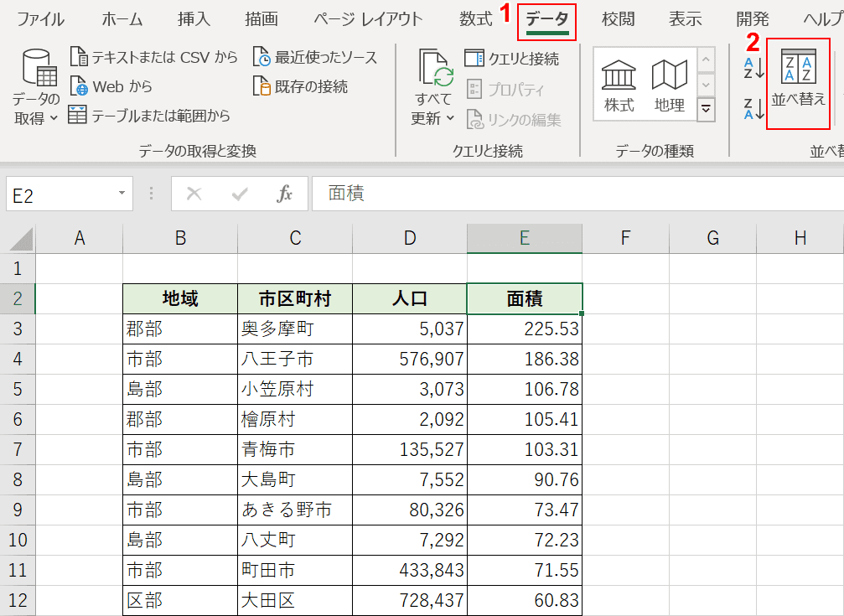Select cell with value 225.53
Screen dimensions: 844x616
[x=525, y=329]
